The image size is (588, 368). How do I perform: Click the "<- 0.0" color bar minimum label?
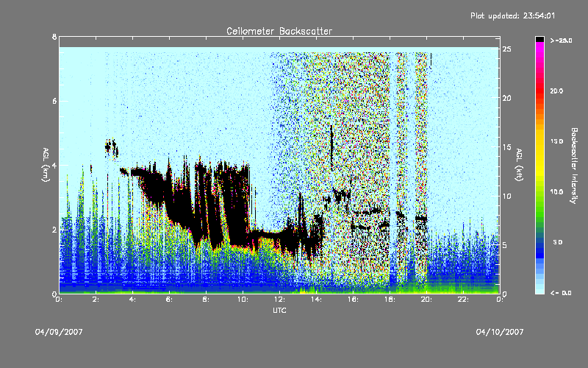click(561, 293)
